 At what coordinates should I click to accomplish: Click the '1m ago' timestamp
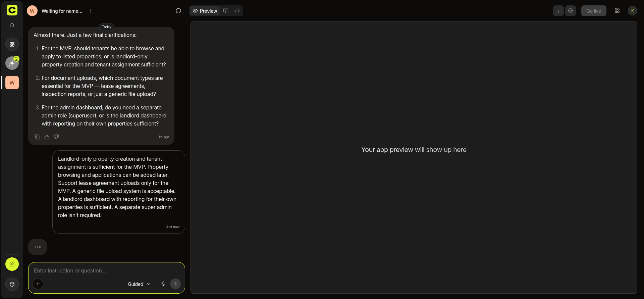click(x=164, y=137)
